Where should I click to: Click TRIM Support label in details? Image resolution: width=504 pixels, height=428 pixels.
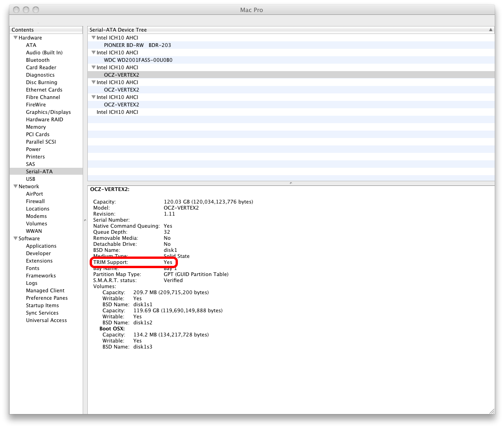click(111, 262)
